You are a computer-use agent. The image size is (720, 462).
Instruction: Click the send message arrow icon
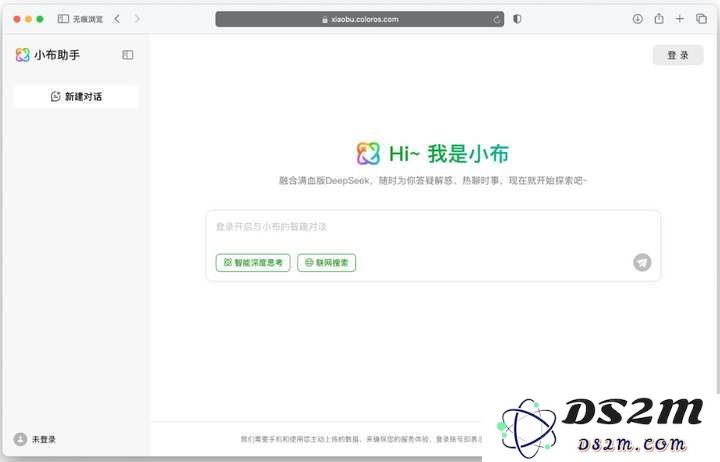642,263
